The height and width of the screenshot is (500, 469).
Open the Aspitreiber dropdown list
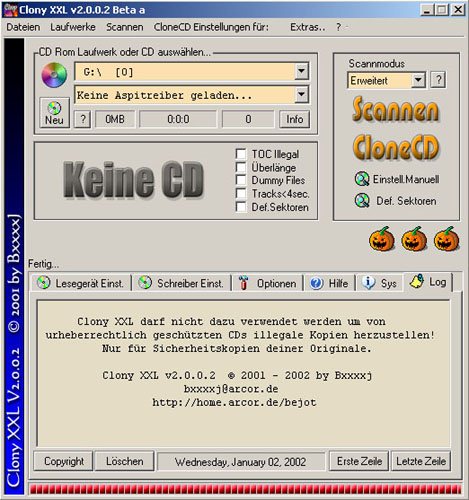click(301, 95)
